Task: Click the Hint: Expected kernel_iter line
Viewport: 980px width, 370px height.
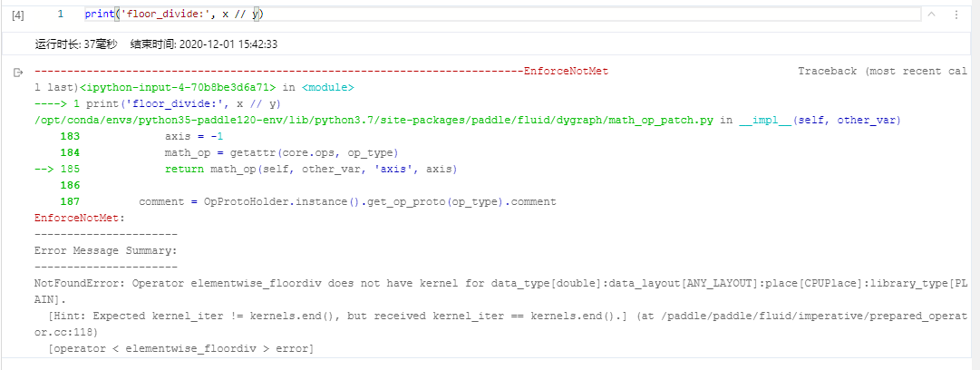Action: pyautogui.click(x=500, y=324)
